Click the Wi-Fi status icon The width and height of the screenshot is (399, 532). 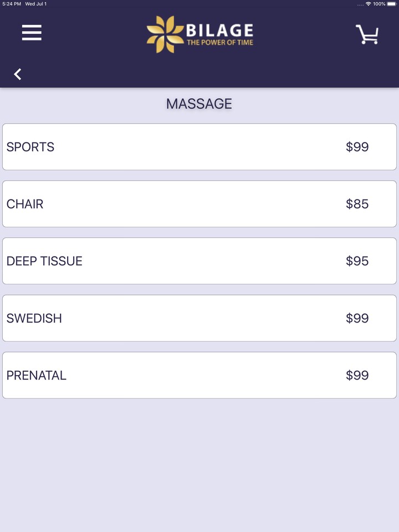368,4
